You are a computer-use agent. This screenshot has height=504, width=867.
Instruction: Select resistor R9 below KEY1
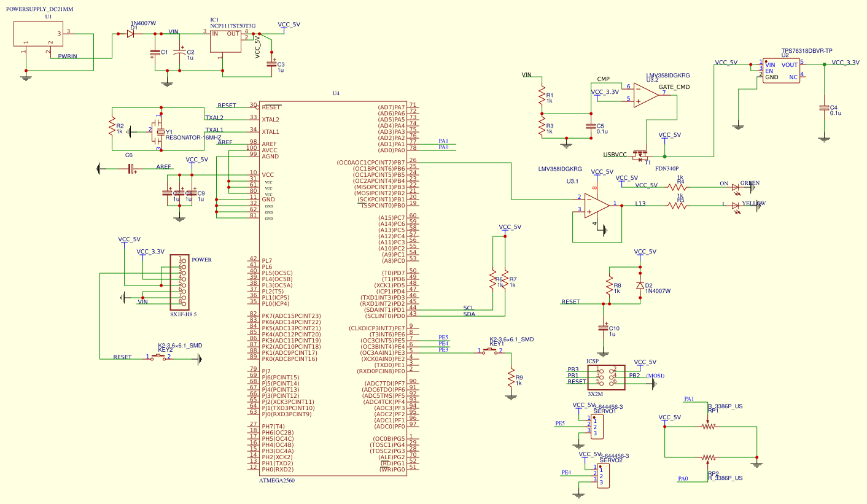coord(510,379)
